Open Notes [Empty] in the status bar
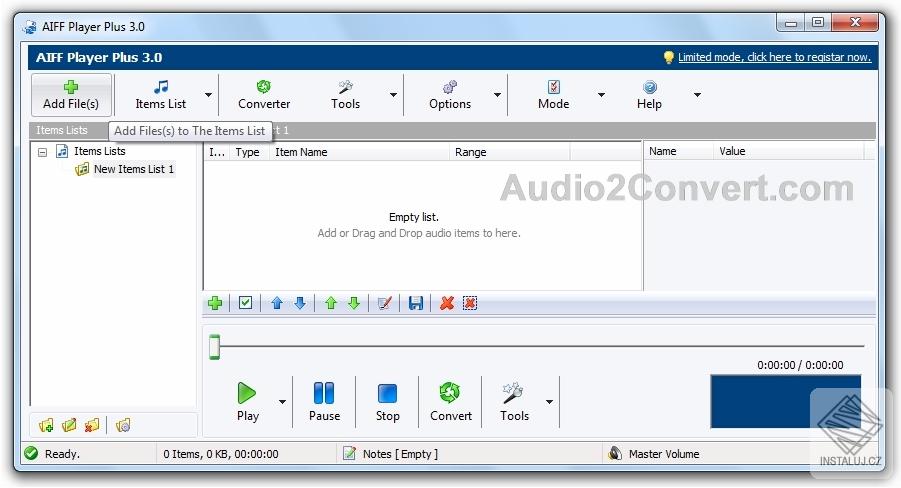Screen dimensions: 901x488 (400, 454)
